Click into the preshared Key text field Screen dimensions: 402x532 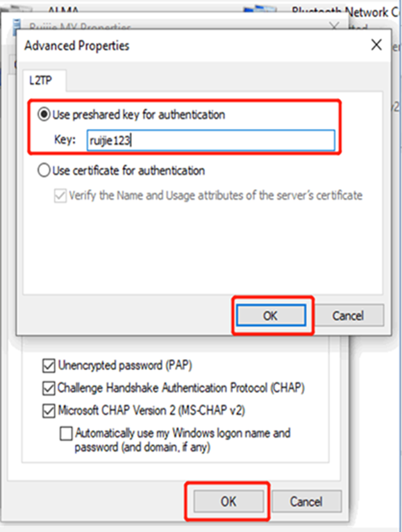coord(210,141)
